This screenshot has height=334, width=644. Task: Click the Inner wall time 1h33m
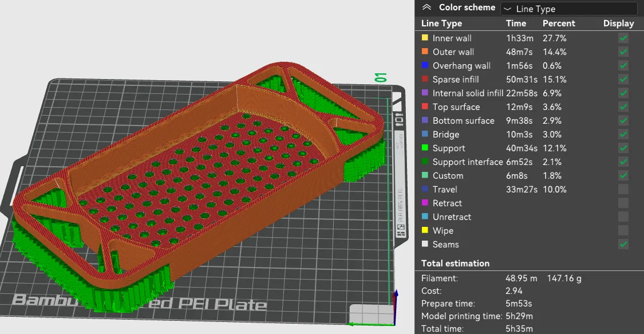click(x=520, y=38)
